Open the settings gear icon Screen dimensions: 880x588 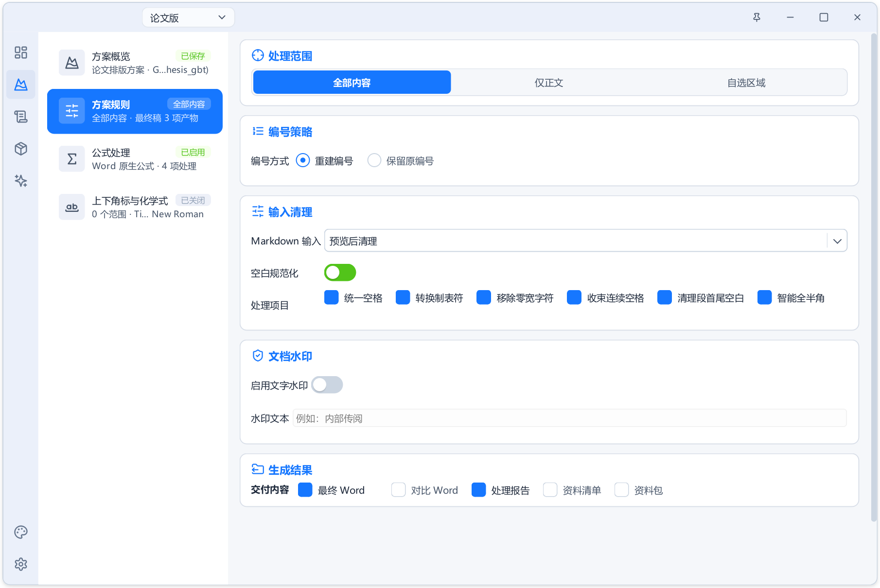(x=21, y=564)
